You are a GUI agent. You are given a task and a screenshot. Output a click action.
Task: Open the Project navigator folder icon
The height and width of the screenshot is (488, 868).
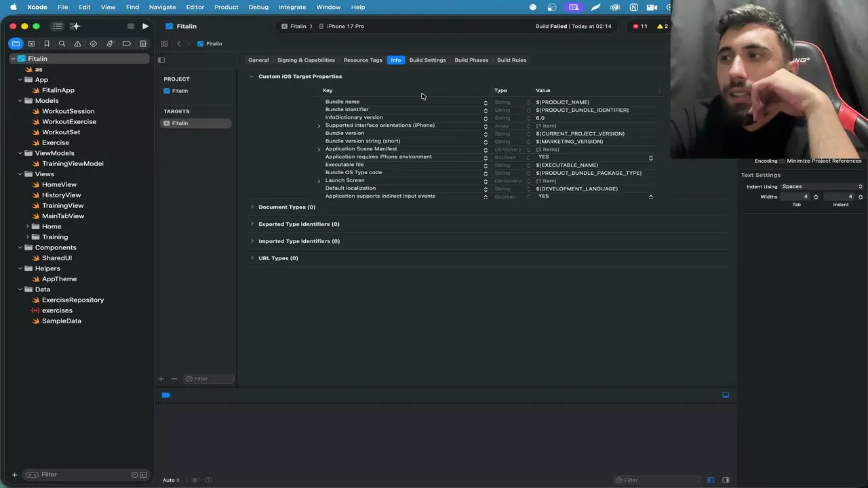[16, 44]
